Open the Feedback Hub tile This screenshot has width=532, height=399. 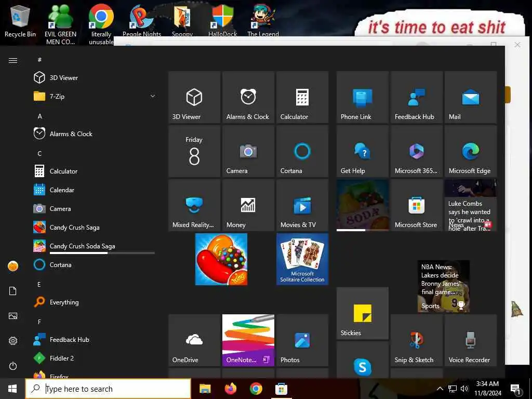point(416,97)
